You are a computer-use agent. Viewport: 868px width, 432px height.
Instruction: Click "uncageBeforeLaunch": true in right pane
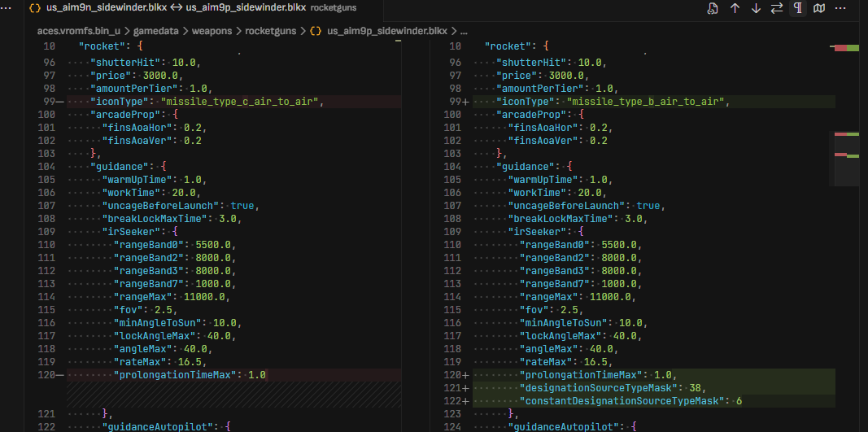(x=587, y=206)
